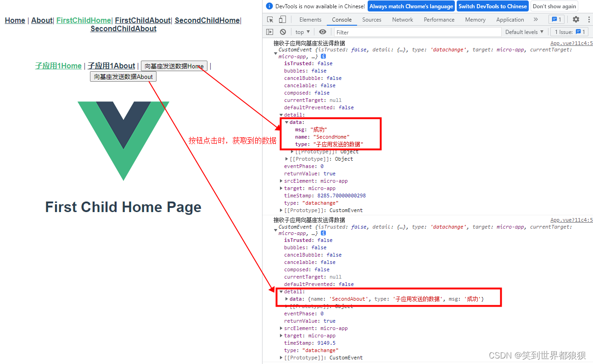
Task: Select the type: "子应用发送的数据" property line
Action: pyautogui.click(x=329, y=144)
